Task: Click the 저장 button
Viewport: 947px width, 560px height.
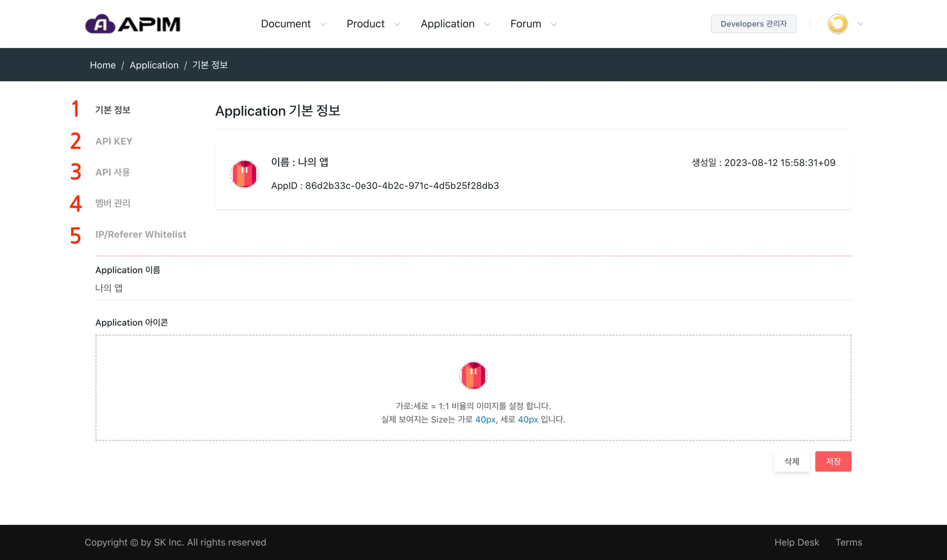Action: click(833, 461)
